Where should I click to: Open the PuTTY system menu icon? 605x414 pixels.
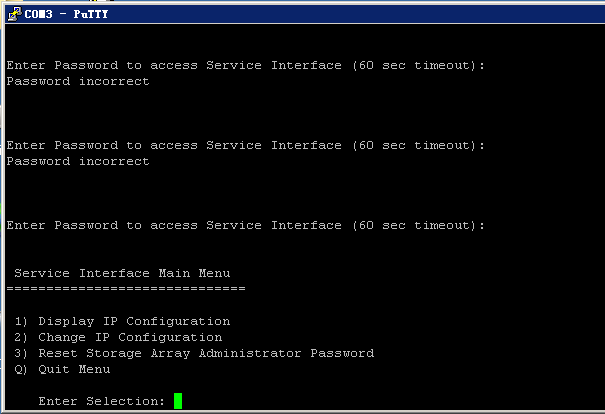13,14
